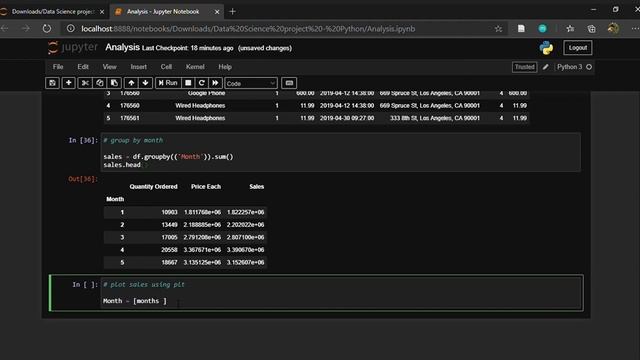Click the reader document extension icon
The height and width of the screenshot is (360, 640).
(521, 29)
